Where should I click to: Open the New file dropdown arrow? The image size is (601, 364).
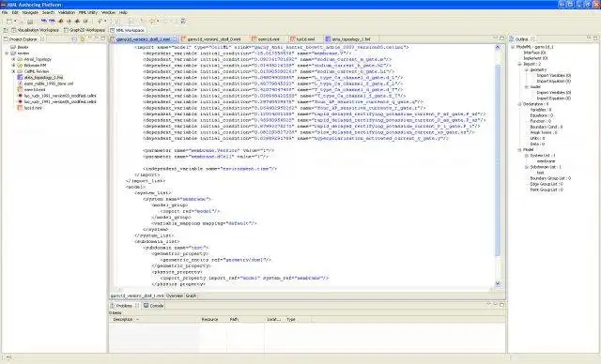pos(15,21)
